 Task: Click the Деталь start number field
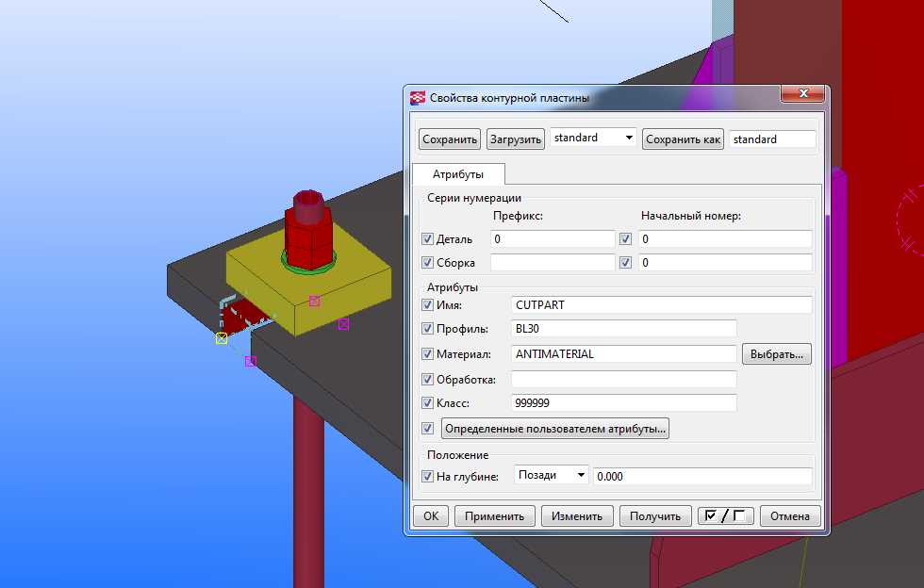[x=725, y=239]
